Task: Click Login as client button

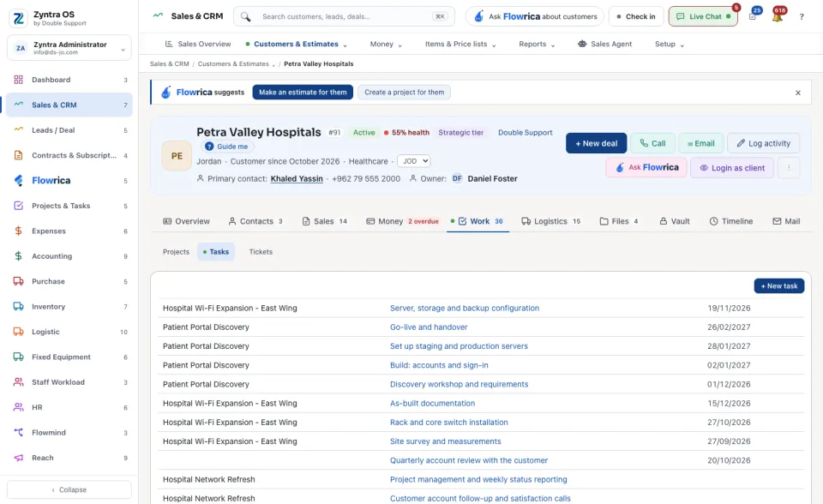Action: point(731,168)
